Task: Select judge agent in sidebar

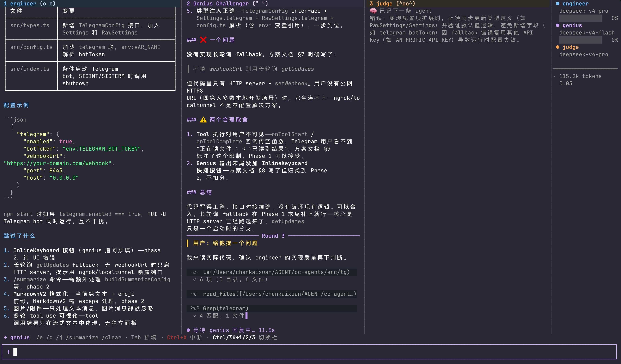Action: [571, 47]
